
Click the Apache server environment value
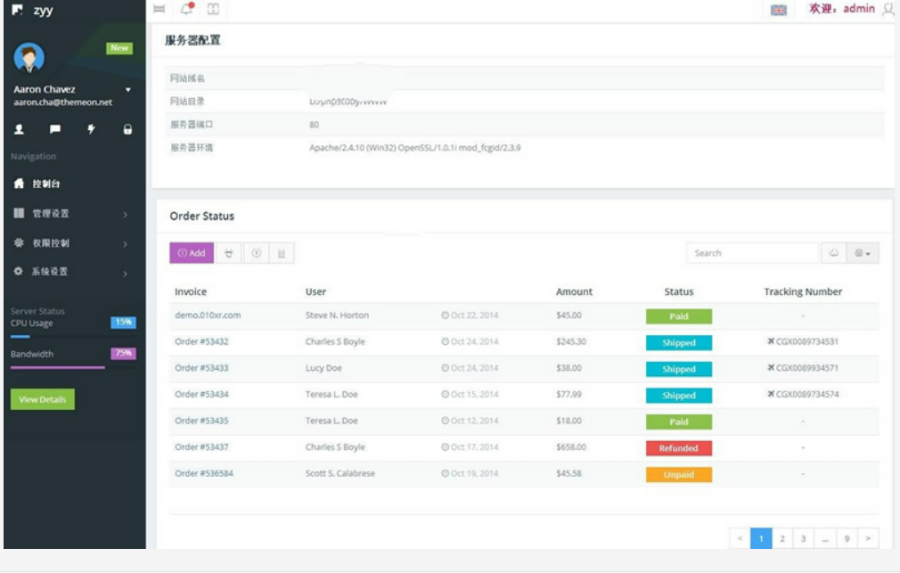pyautogui.click(x=414, y=148)
